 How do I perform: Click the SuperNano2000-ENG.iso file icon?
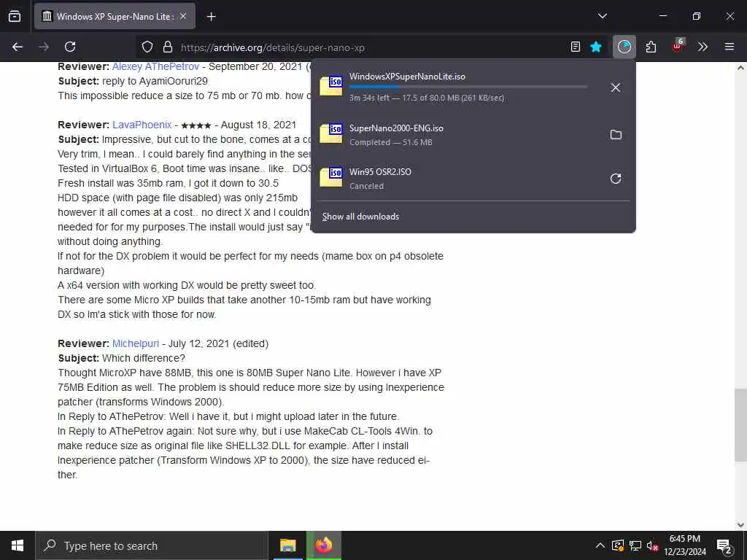tap(331, 133)
